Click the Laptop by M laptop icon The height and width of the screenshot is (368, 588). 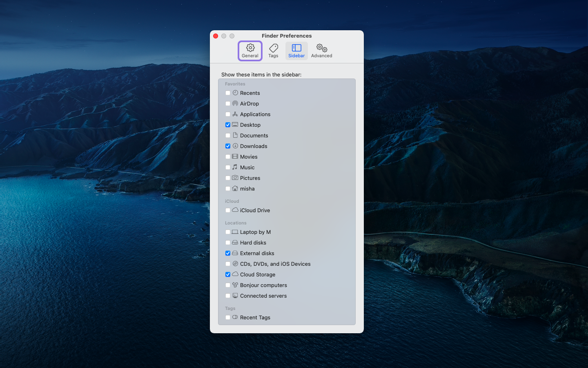pyautogui.click(x=235, y=232)
